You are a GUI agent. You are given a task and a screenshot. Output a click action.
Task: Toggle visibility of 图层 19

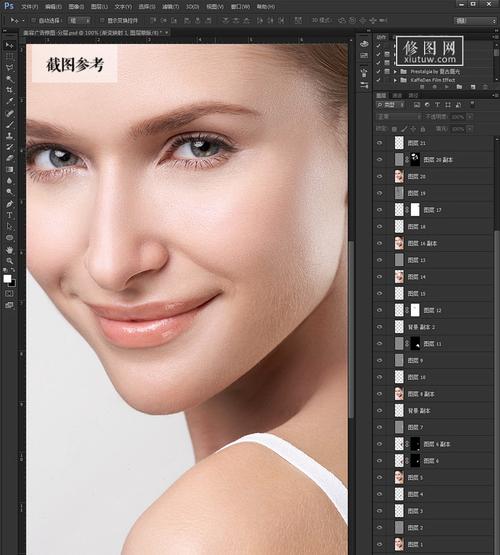pos(380,193)
